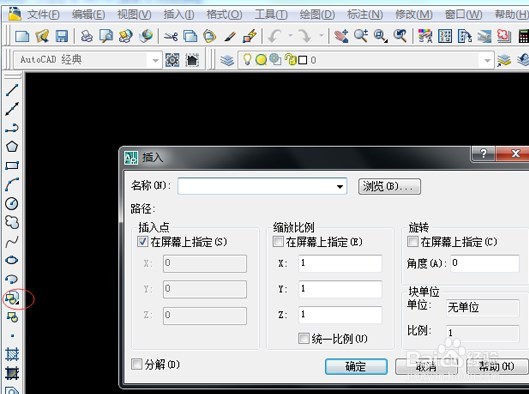Select the Revision Cloud tool
The image size is (529, 394).
pyautogui.click(x=12, y=222)
